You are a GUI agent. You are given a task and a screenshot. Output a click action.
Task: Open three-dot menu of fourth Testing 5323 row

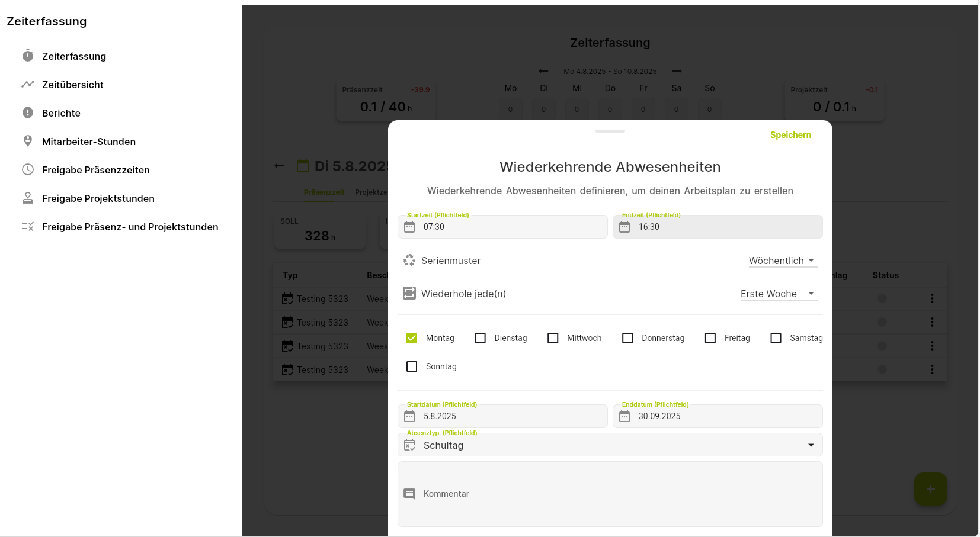tap(932, 369)
